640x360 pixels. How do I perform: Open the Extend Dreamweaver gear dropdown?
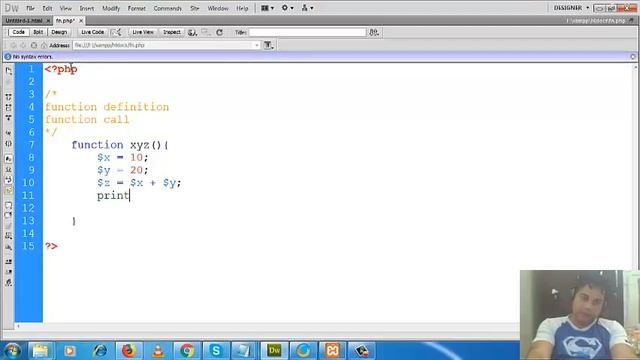tap(287, 8)
